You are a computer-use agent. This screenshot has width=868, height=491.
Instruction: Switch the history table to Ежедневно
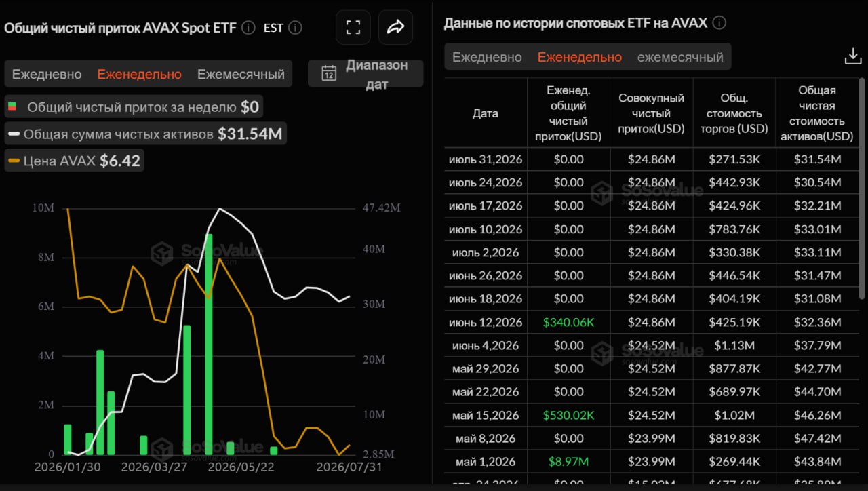(x=487, y=57)
